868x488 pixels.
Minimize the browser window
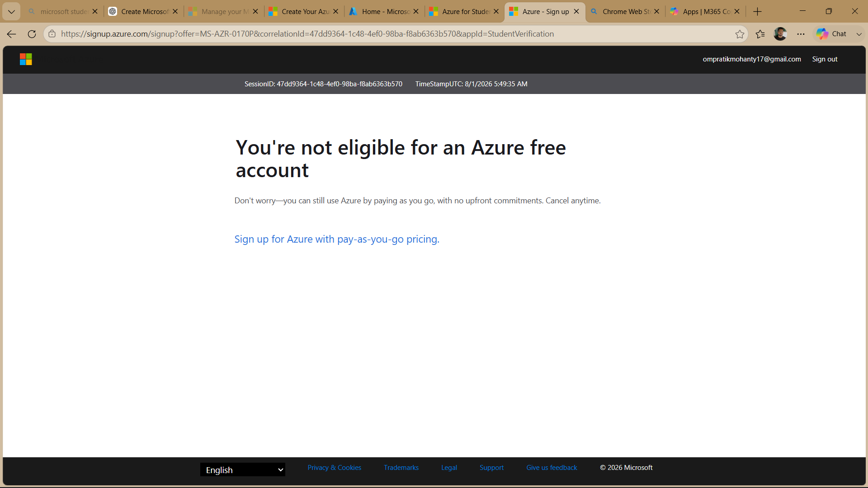tap(802, 11)
